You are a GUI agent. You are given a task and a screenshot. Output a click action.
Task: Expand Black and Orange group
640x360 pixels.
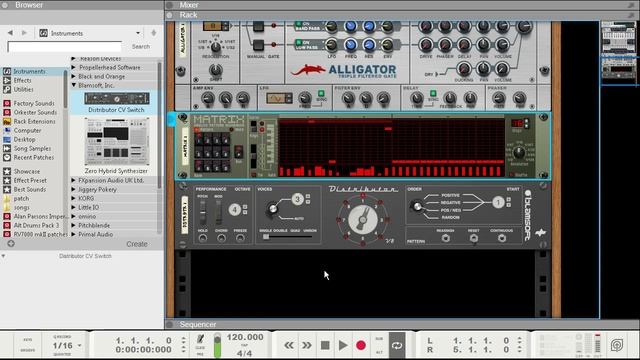[74, 76]
